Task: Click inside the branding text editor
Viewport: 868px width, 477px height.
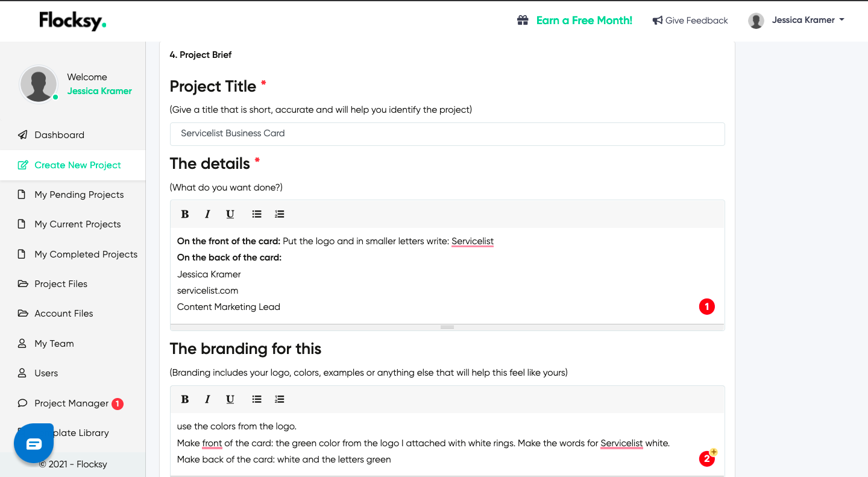Action: [447, 444]
